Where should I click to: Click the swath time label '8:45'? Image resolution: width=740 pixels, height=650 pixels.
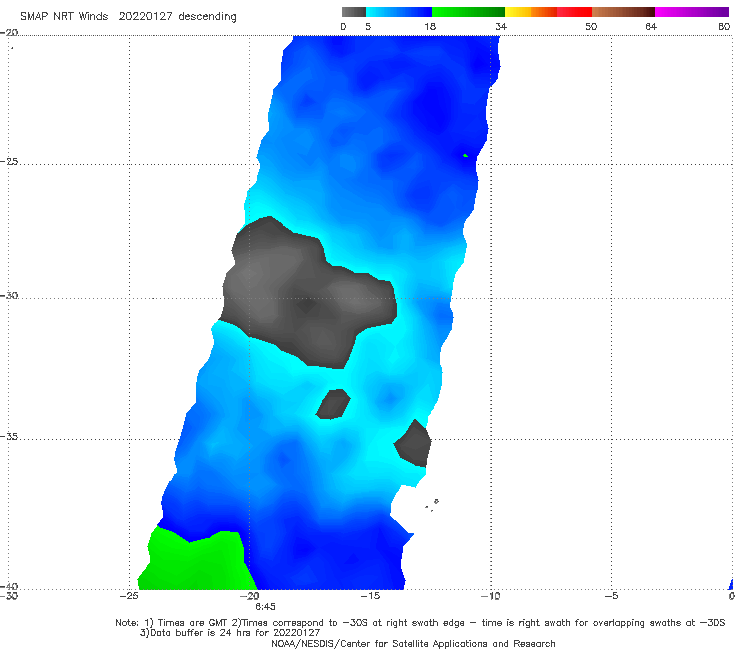pos(265,607)
